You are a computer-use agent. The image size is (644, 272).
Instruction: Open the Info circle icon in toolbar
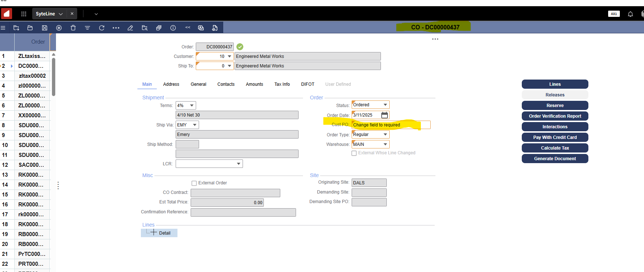pos(173,28)
